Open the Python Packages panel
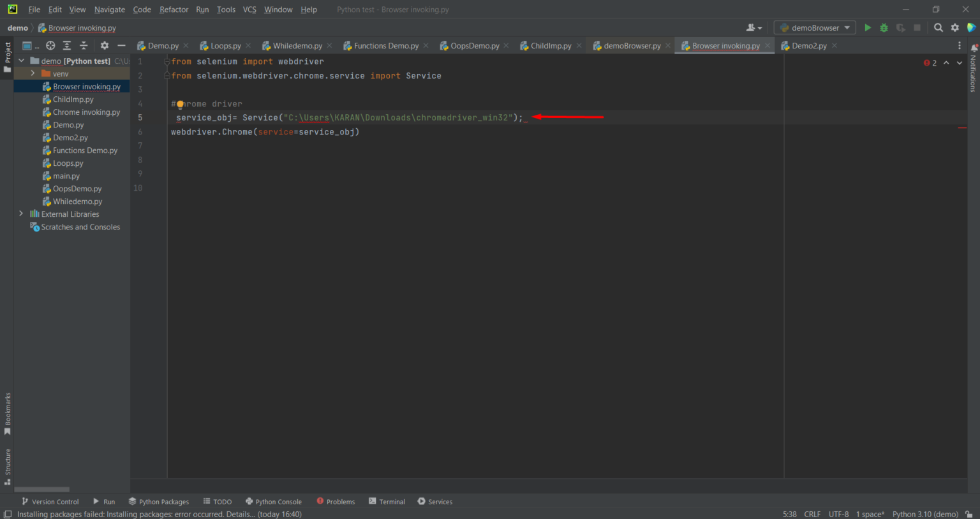 pyautogui.click(x=158, y=501)
